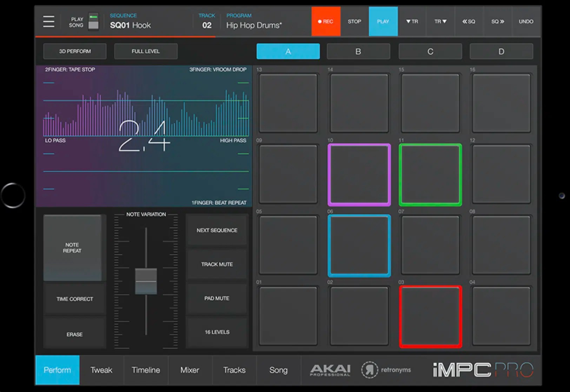The width and height of the screenshot is (570, 392).
Task: Click the AKAI Professional logo
Action: pyautogui.click(x=330, y=370)
